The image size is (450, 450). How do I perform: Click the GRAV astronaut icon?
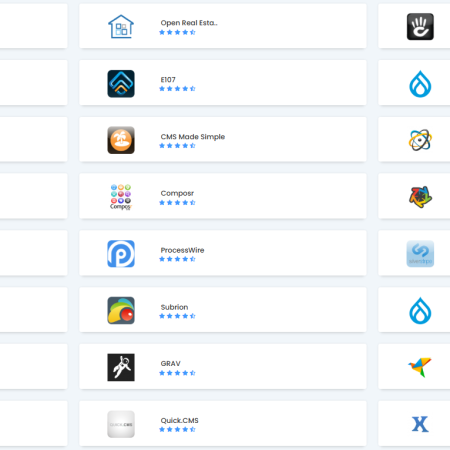coord(121,367)
